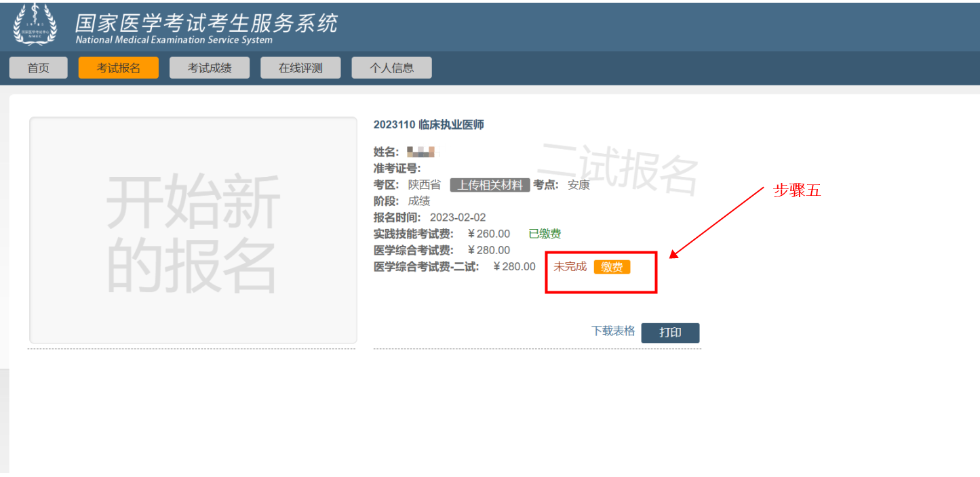Click the 2023110 临床执业医师 heading
980x477 pixels.
[x=429, y=125]
